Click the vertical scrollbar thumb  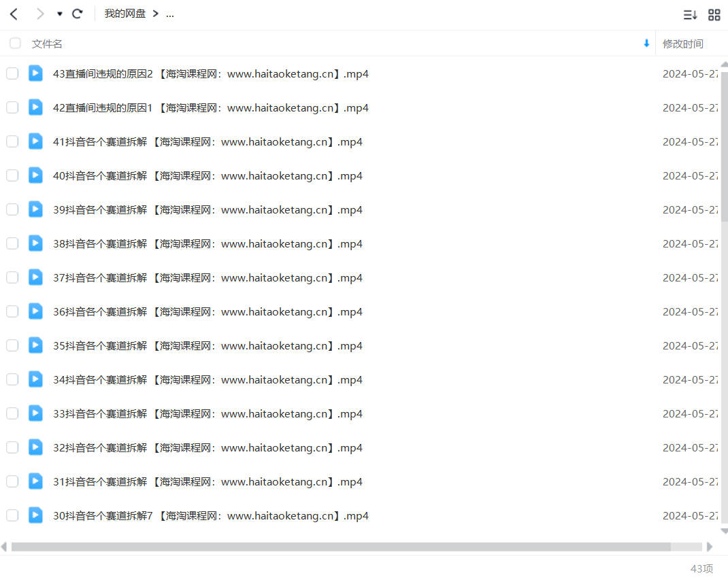[725, 146]
